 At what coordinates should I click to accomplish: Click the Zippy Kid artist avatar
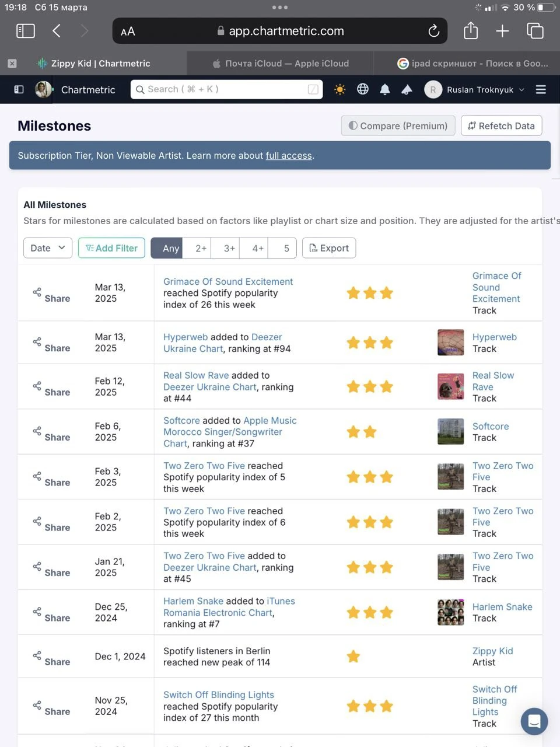(43, 89)
